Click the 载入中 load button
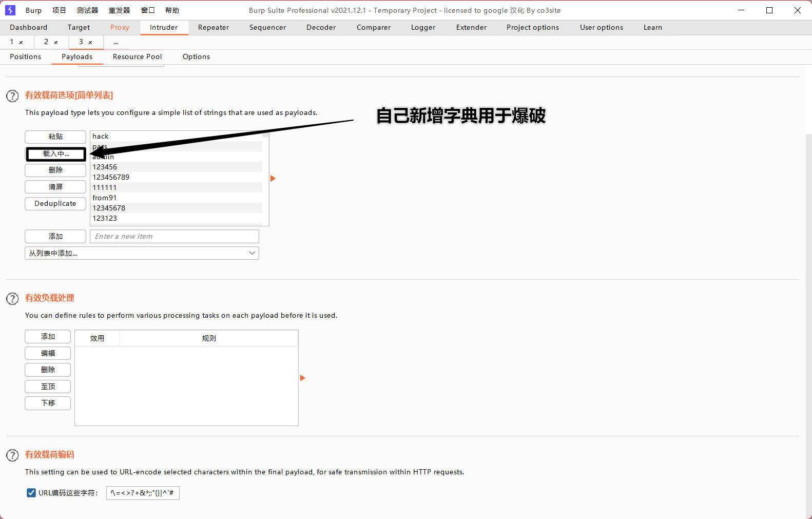The image size is (812, 519). (56, 153)
